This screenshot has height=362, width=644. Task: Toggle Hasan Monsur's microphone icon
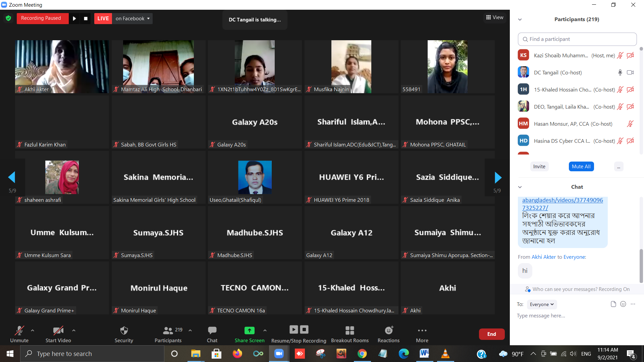(x=630, y=124)
